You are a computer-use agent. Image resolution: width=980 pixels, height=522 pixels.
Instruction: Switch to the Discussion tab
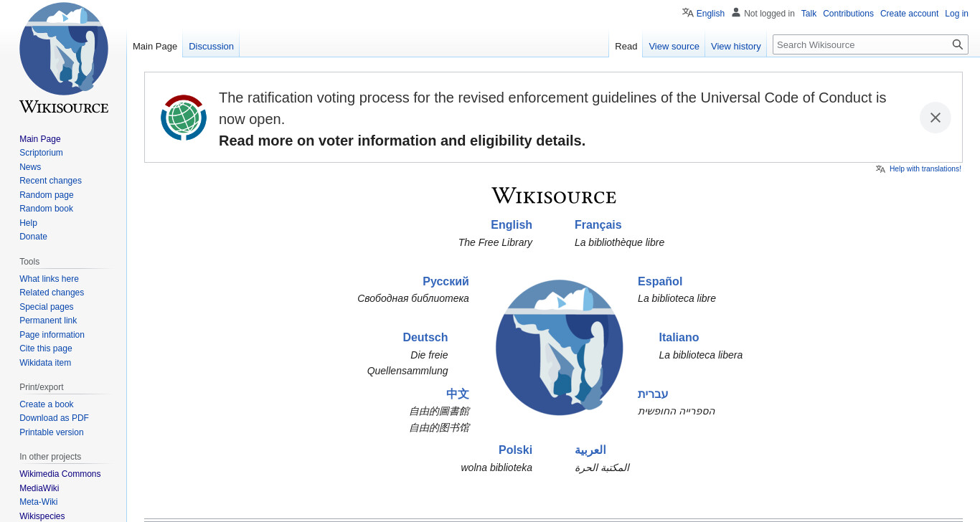click(x=211, y=46)
